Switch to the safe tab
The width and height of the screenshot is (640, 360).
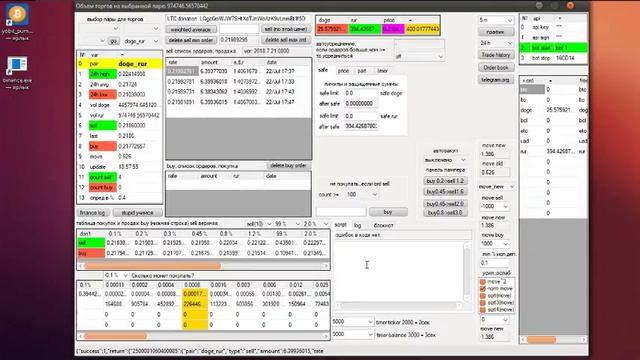click(x=323, y=70)
